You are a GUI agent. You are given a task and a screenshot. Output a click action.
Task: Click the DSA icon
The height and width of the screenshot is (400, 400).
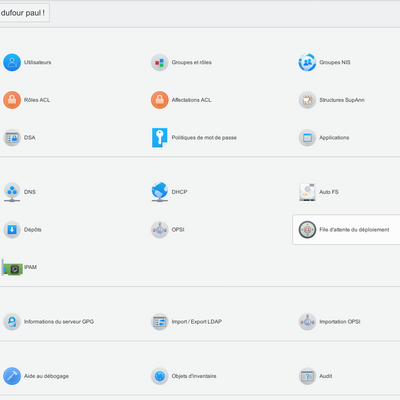[x=12, y=138]
